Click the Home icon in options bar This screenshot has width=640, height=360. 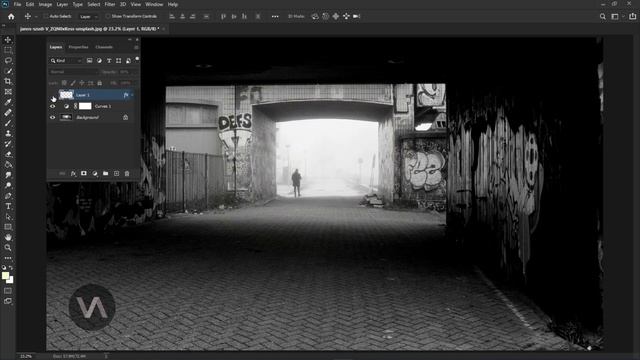click(x=11, y=16)
